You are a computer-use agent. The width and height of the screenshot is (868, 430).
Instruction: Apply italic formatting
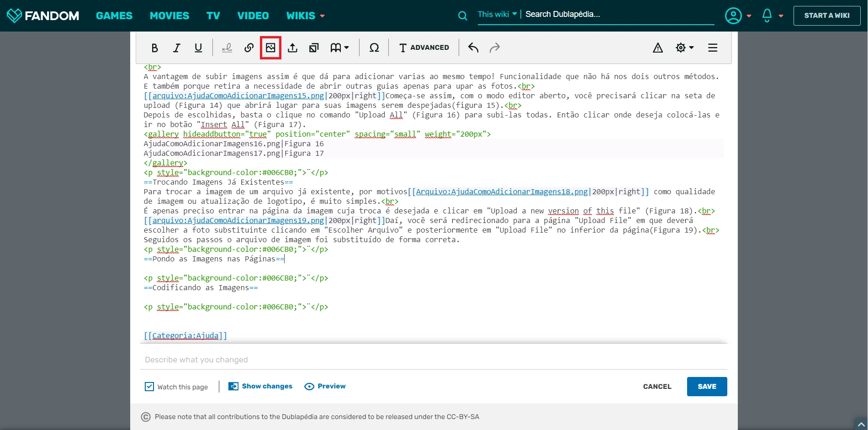(x=177, y=48)
